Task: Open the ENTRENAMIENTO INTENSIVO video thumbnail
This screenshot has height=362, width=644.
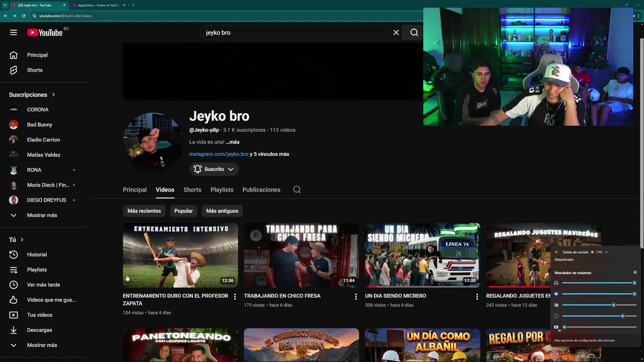Action: pyautogui.click(x=180, y=255)
